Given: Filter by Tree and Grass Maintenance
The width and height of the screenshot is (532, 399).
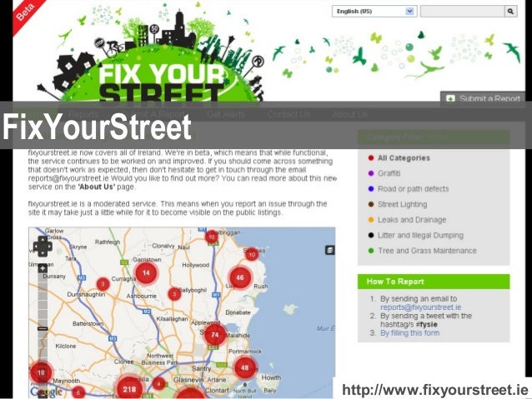Looking at the screenshot, I should click(x=427, y=251).
